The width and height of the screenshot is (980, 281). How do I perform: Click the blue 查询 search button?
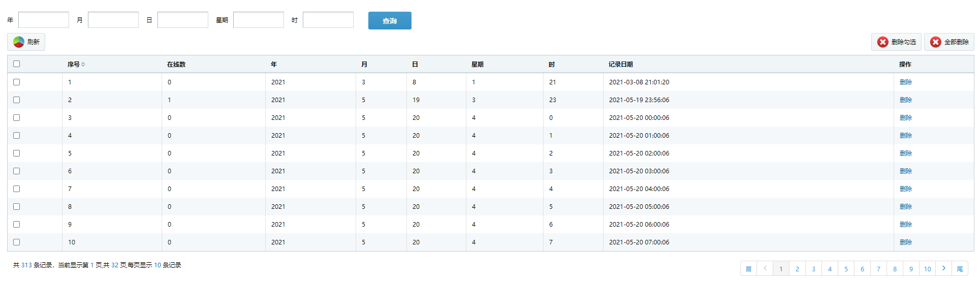tap(390, 21)
